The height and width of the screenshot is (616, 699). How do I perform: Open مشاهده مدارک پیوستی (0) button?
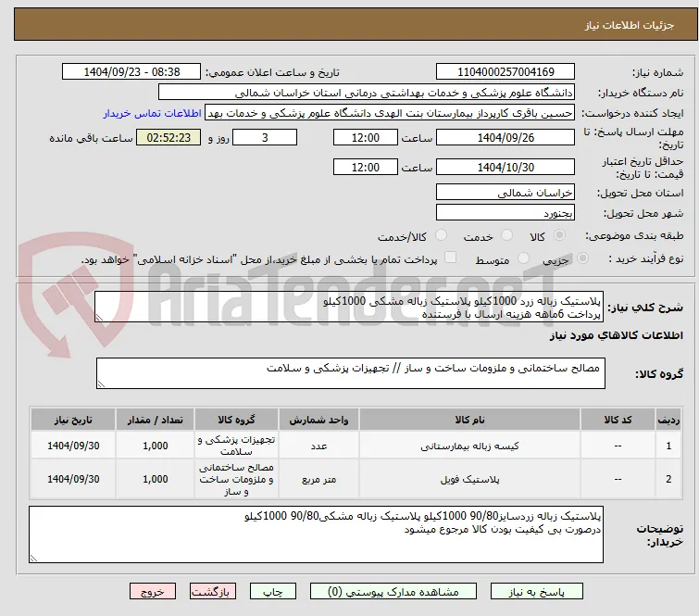[x=393, y=592]
